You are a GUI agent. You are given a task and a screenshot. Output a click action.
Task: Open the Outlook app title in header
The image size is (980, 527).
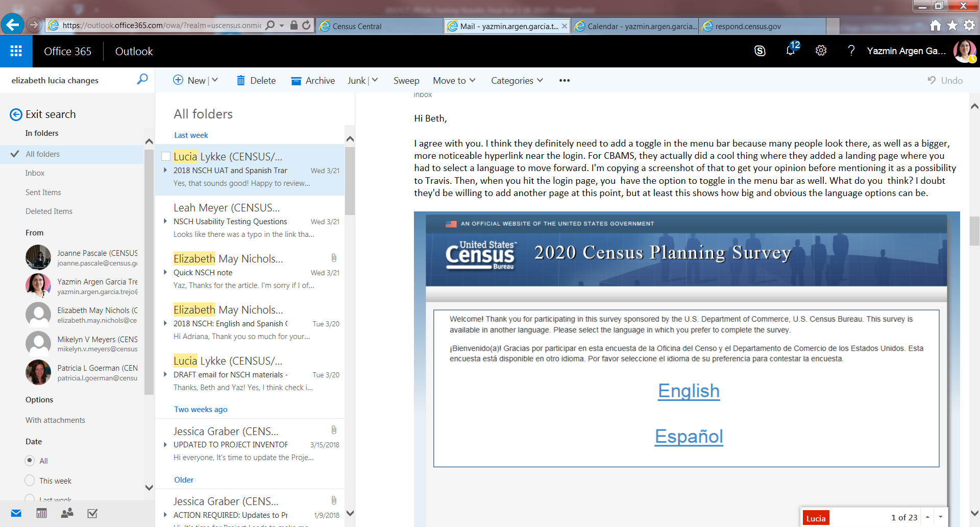click(134, 51)
